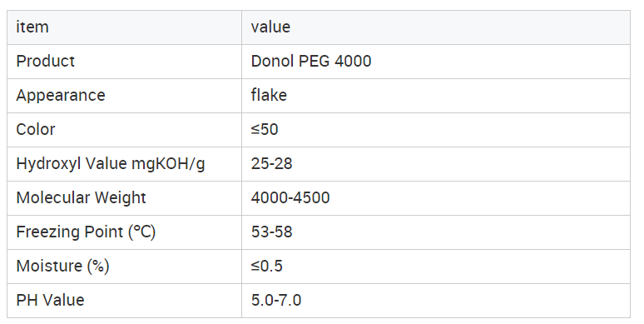Image resolution: width=644 pixels, height=324 pixels.
Task: Click empty area in Product value cell
Action: point(501,62)
